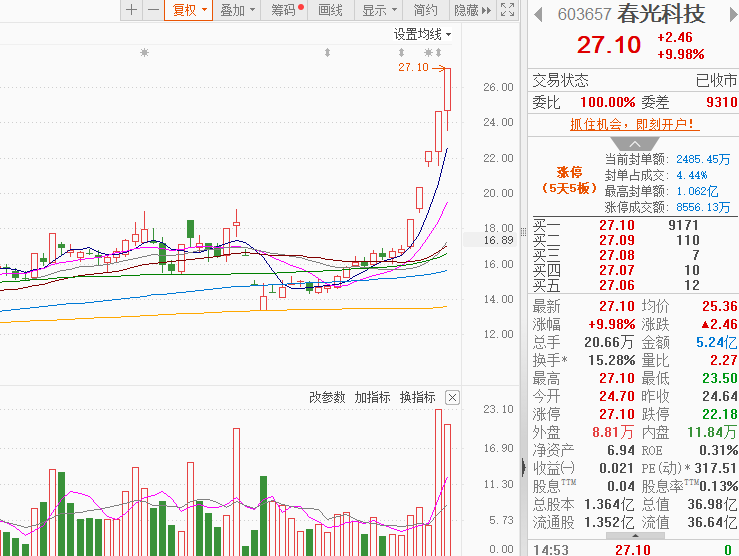Click the 14:53 trade tick row
The width and height of the screenshot is (739, 556).
click(633, 549)
